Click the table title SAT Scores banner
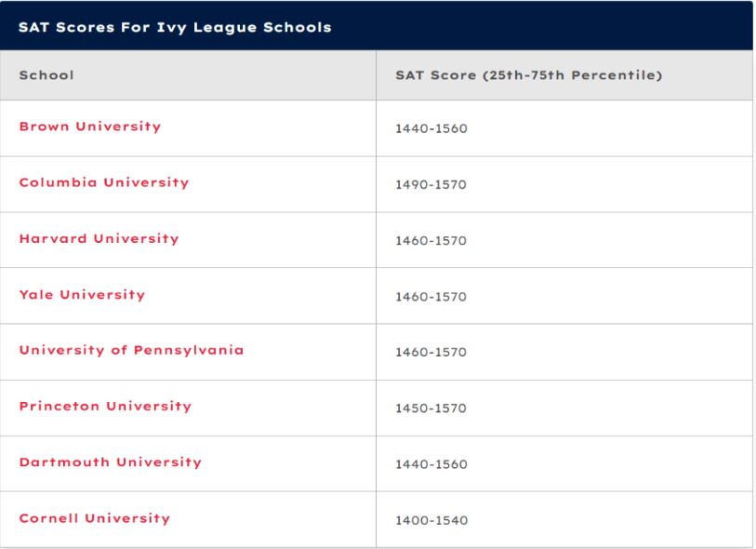Viewport: 756px width, 549px height. pos(175,27)
